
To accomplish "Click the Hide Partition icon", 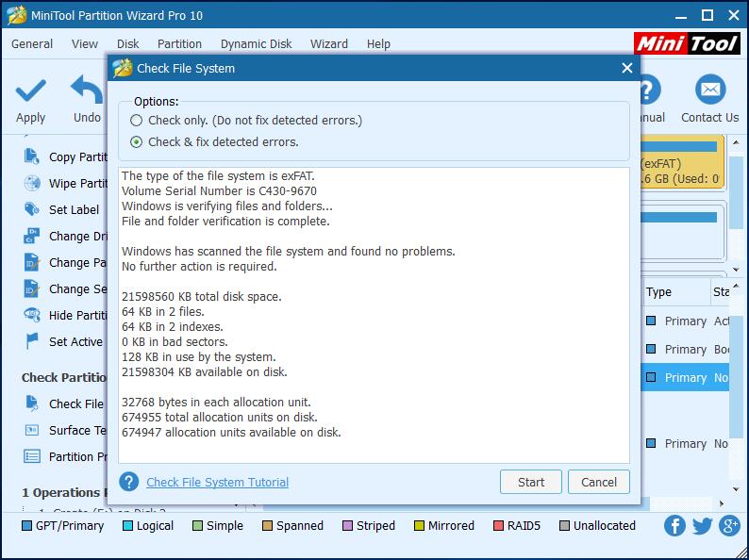I will point(32,315).
